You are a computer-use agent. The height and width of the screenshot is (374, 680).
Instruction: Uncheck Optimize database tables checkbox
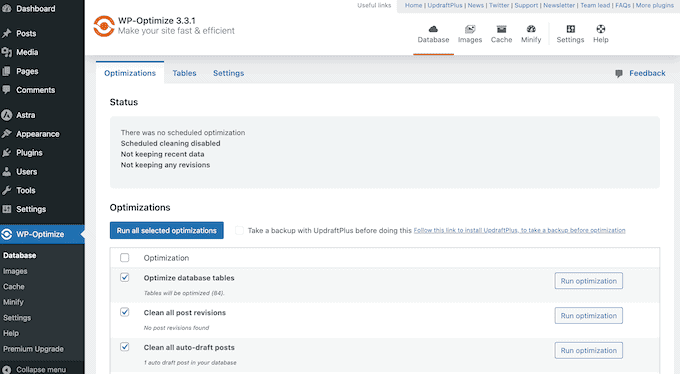click(x=124, y=277)
